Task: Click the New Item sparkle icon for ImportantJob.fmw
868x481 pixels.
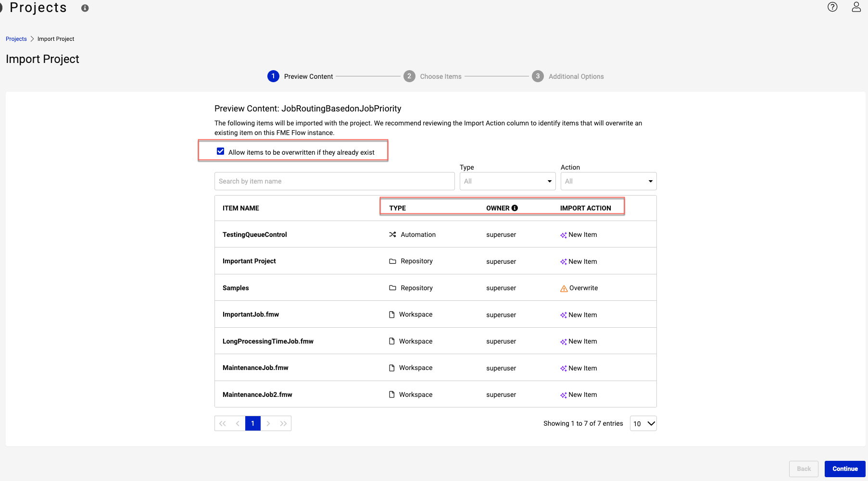Action: click(564, 315)
